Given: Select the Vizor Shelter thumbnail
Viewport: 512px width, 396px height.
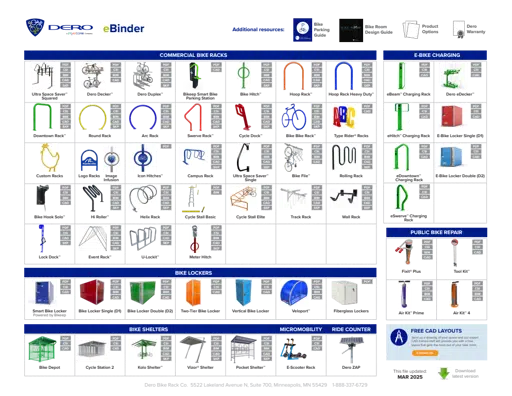Looking at the screenshot, I should [x=193, y=349].
